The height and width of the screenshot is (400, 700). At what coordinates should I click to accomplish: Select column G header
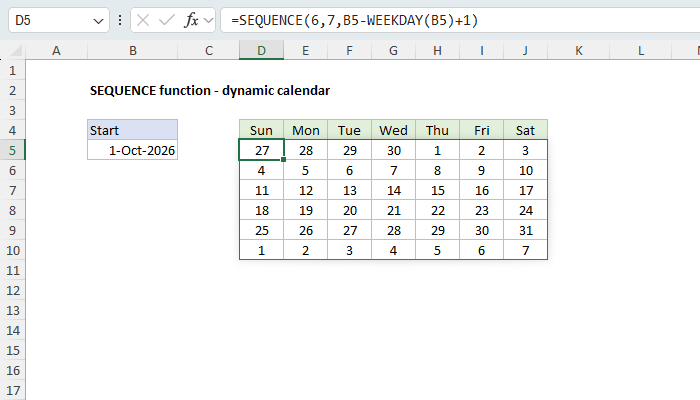[x=393, y=50]
